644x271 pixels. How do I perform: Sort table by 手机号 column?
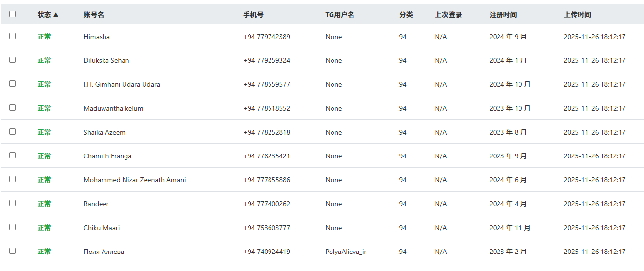(253, 15)
